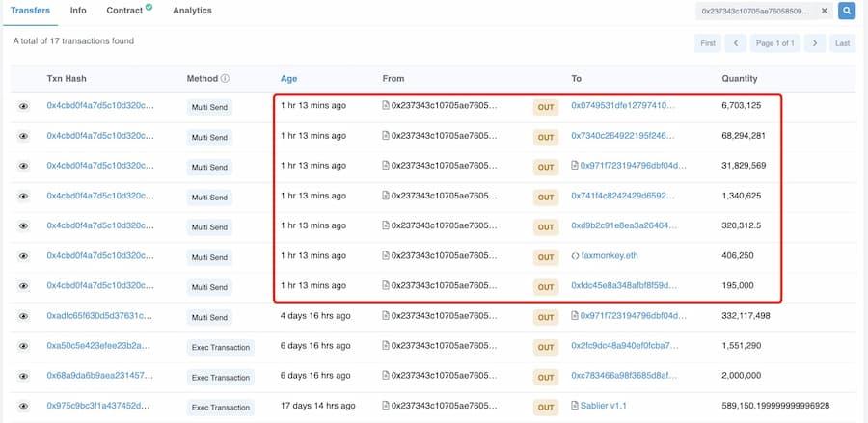Click eye icon for the 332,117,498 row

click(23, 316)
